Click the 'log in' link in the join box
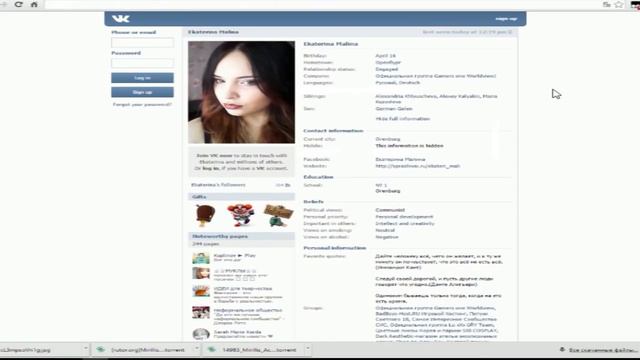This screenshot has height=360, width=640. pos(211,168)
